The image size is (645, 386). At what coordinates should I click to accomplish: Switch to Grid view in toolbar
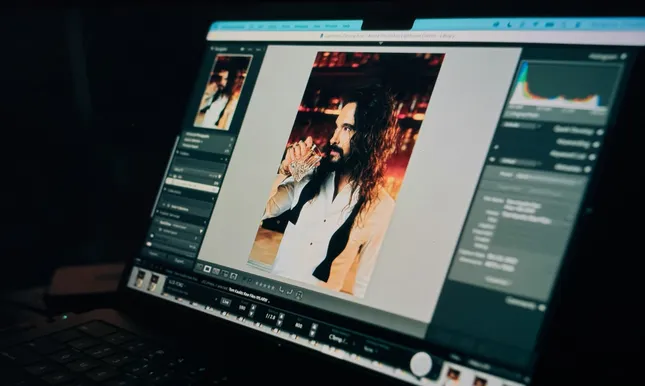click(x=199, y=267)
